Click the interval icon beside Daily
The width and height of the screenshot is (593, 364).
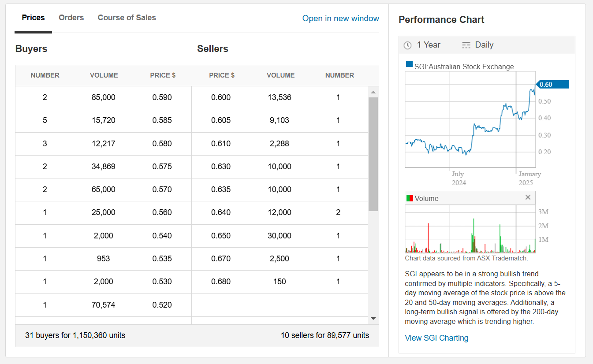pos(466,45)
